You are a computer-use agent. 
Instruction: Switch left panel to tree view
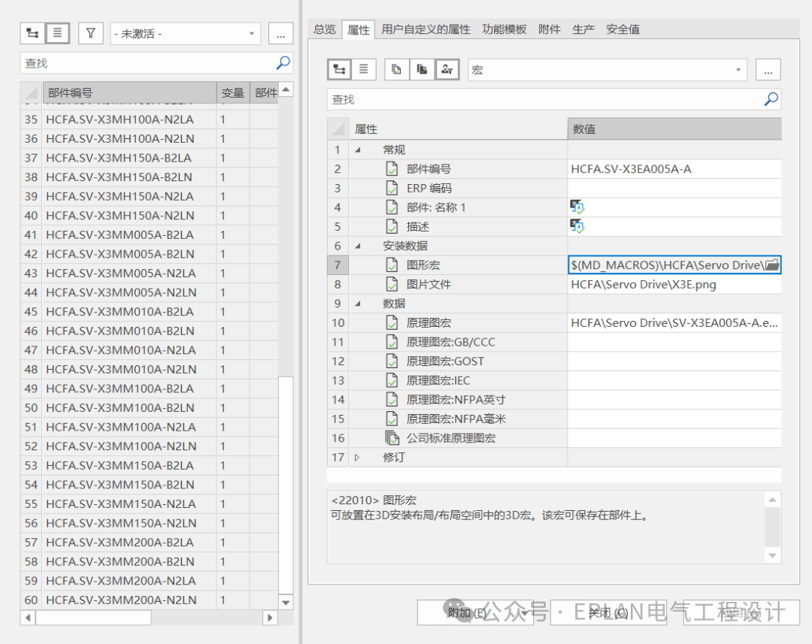(x=32, y=34)
